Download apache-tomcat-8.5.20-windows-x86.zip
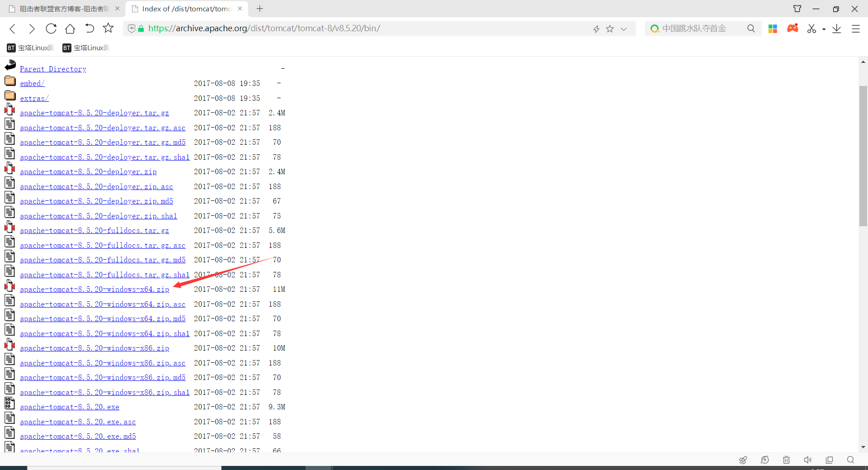The height and width of the screenshot is (470, 868). pyautogui.click(x=94, y=348)
